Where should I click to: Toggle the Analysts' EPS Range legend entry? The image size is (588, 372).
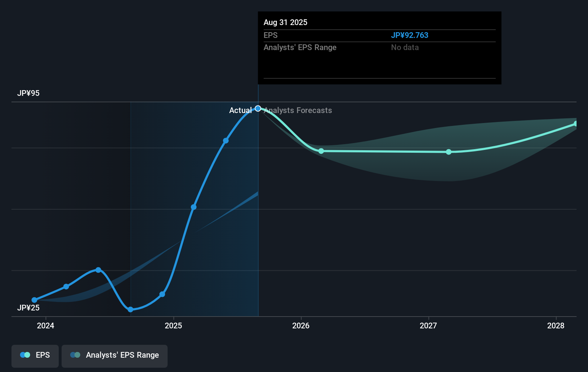[114, 355]
